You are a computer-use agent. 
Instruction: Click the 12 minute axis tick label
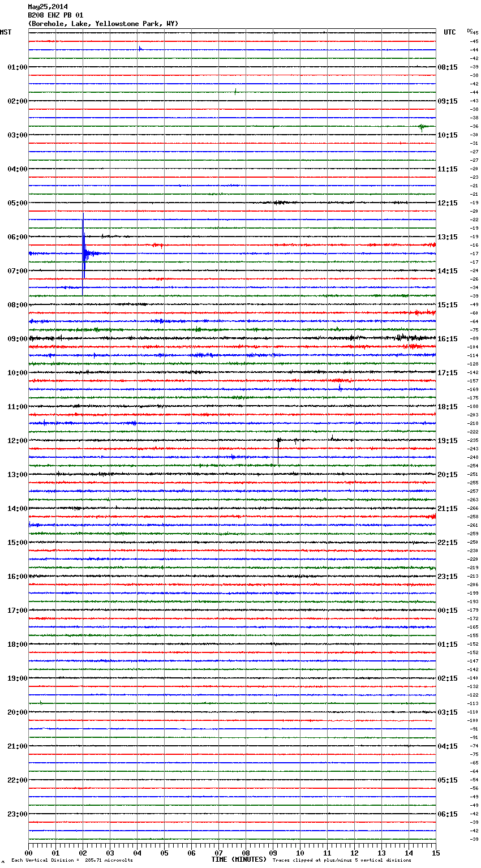pos(354,853)
